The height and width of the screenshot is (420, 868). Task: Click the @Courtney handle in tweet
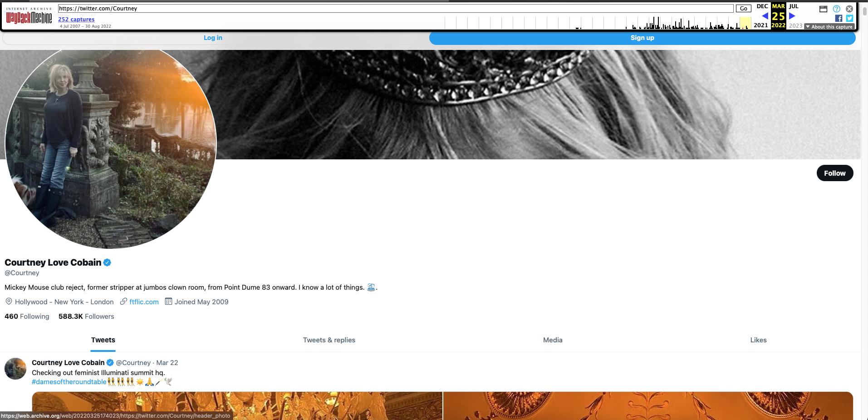click(133, 363)
